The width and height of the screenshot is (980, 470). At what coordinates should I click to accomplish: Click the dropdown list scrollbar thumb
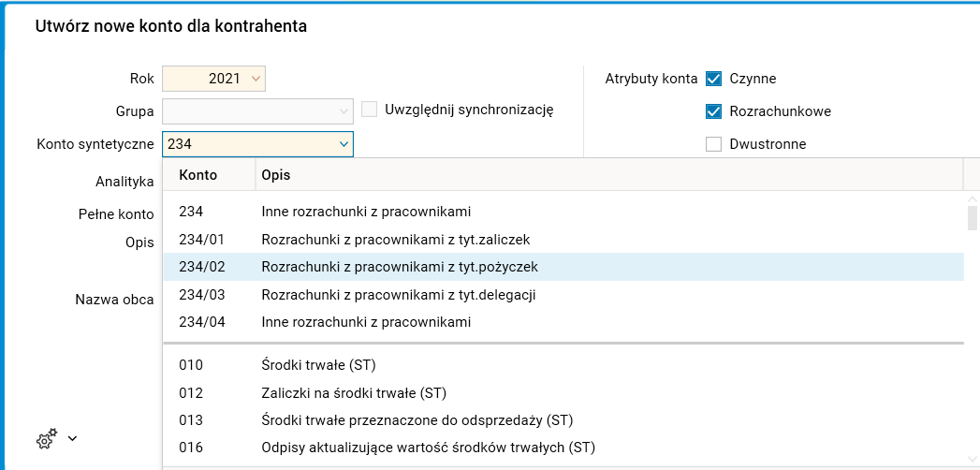[972, 219]
